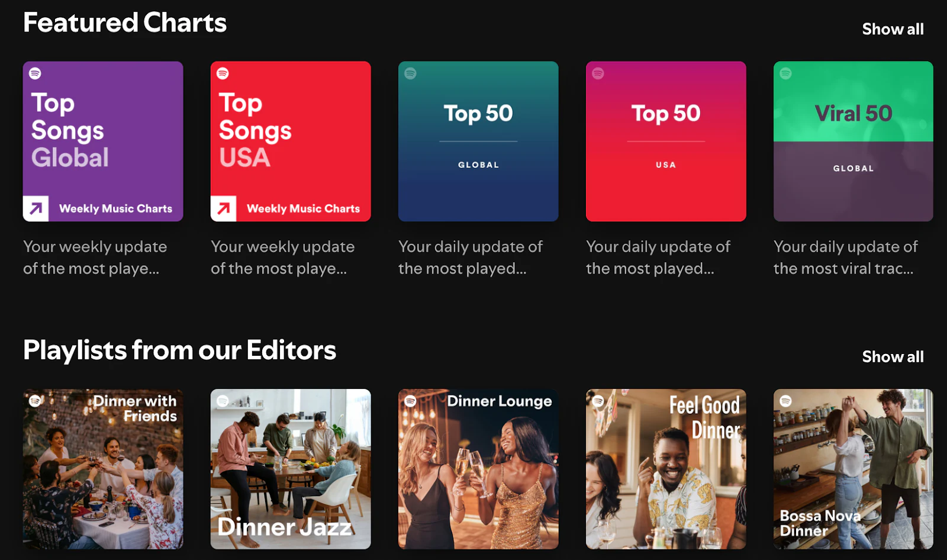Click Weekly Music Charts label on Global cover
This screenshot has width=947, height=560.
click(x=115, y=208)
